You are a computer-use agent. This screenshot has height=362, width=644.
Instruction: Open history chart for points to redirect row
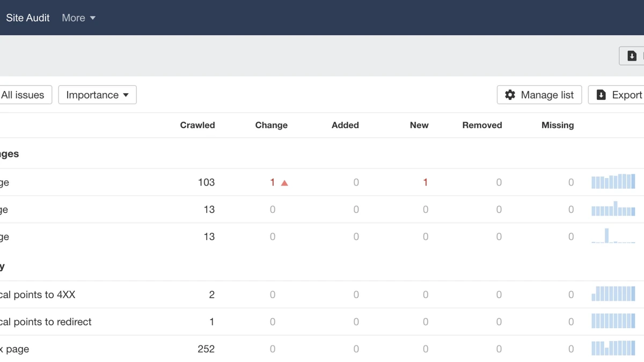pyautogui.click(x=613, y=321)
